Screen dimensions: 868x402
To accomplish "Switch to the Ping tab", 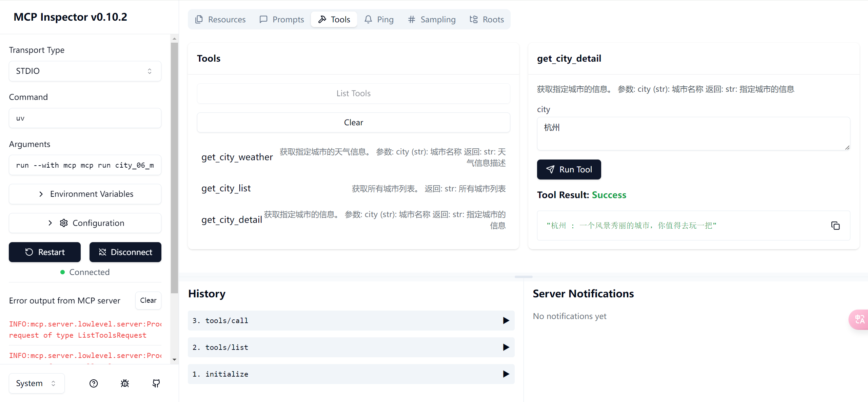I will click(379, 19).
